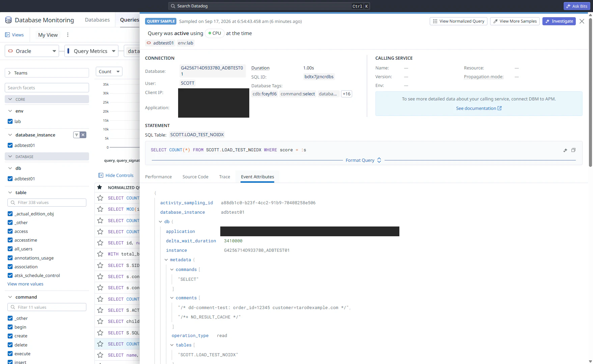The width and height of the screenshot is (593, 364).
Task: Click the Filter 338 values input
Action: (x=47, y=203)
